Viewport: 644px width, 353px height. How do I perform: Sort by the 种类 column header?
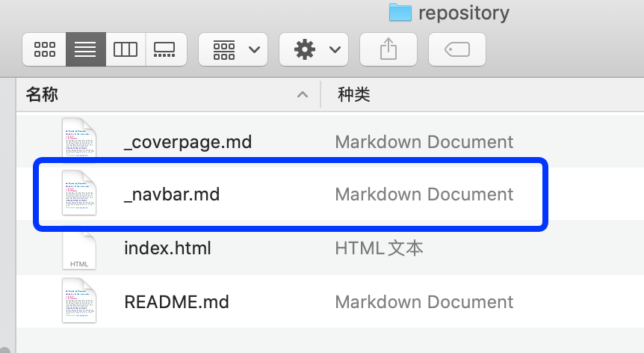point(354,94)
